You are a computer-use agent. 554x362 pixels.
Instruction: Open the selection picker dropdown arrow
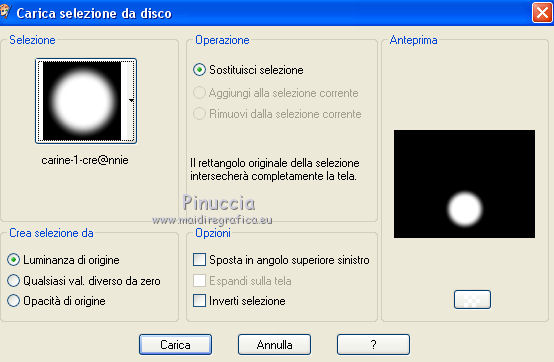pyautogui.click(x=131, y=101)
